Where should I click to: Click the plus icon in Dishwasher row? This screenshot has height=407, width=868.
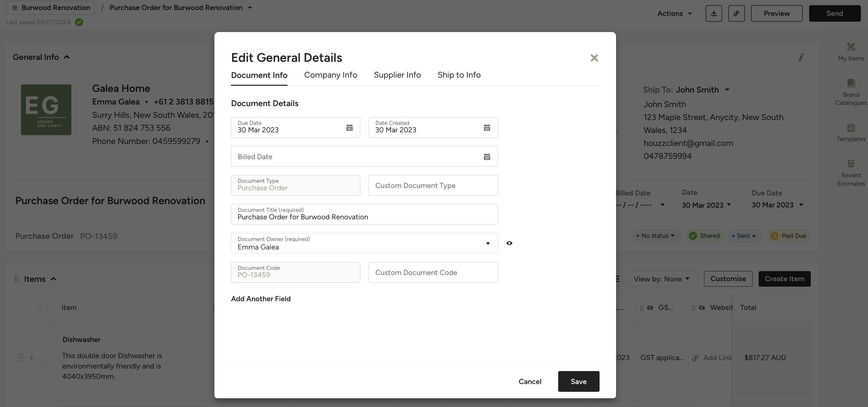[31, 358]
